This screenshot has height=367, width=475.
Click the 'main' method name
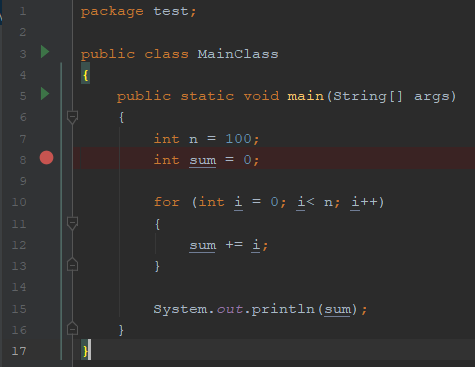[x=306, y=96]
